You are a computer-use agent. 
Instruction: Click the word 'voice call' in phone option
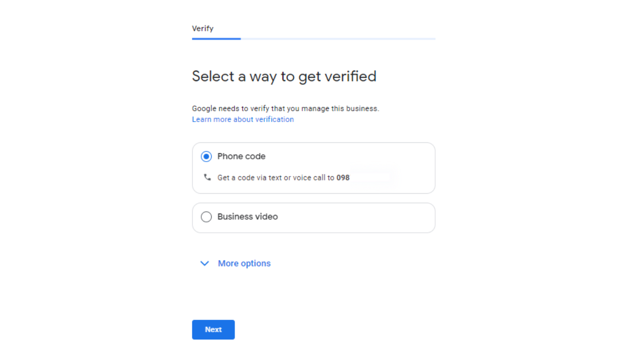point(309,178)
